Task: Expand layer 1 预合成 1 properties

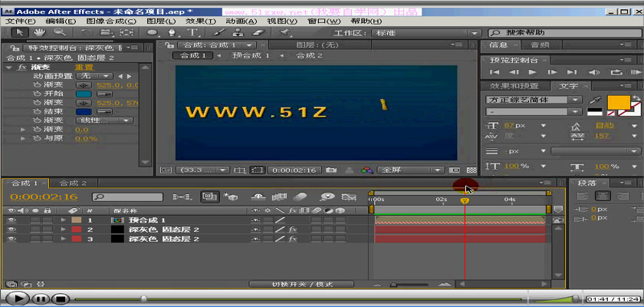Action: point(63,220)
